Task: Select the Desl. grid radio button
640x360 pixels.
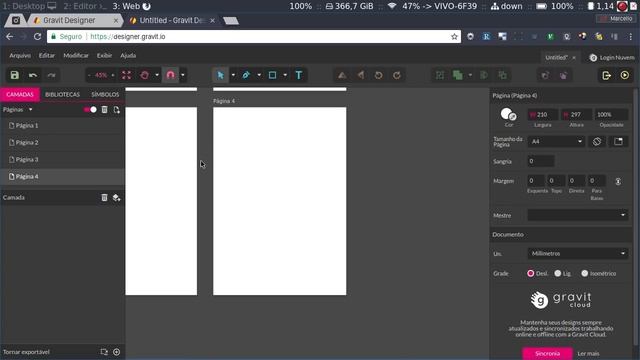Action: click(x=531, y=273)
